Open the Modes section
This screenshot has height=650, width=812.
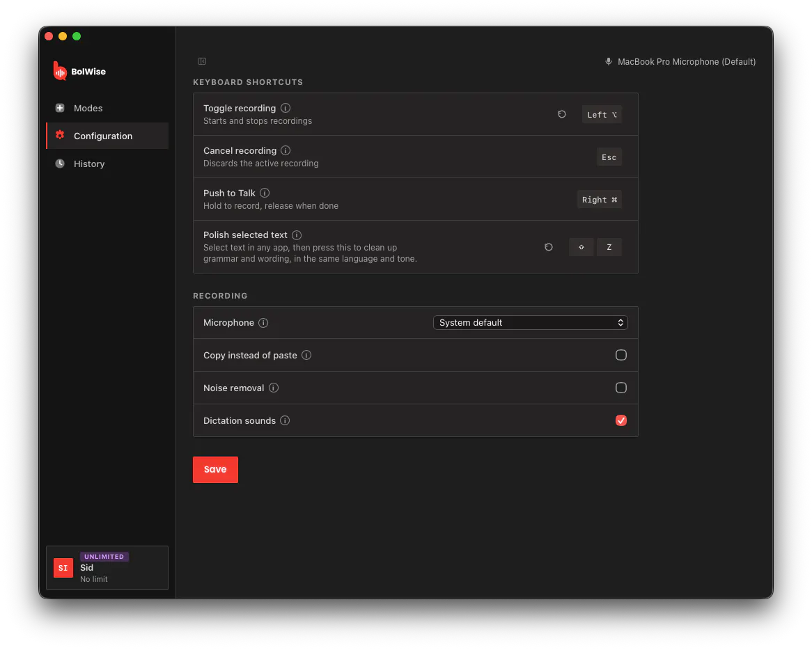tap(107, 108)
